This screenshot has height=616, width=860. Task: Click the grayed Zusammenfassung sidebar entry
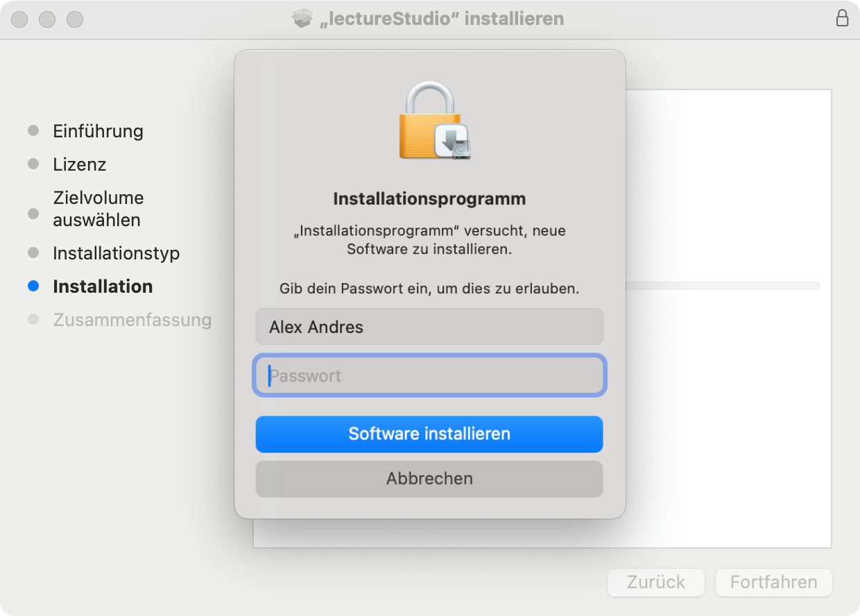[132, 319]
